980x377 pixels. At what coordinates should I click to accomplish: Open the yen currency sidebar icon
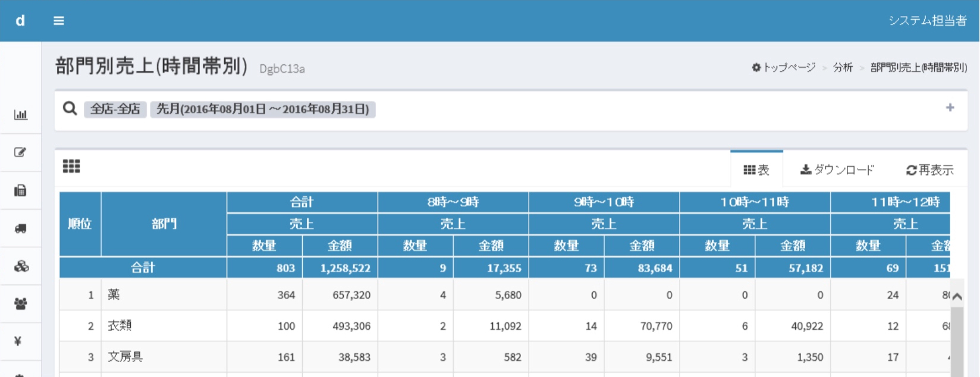[x=18, y=341]
